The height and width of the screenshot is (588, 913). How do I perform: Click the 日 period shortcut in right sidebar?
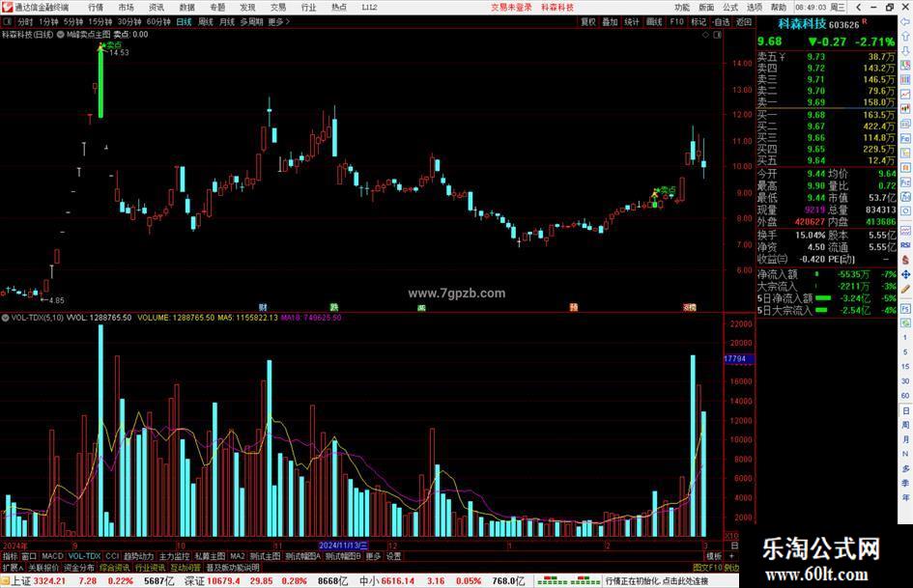pos(905,411)
